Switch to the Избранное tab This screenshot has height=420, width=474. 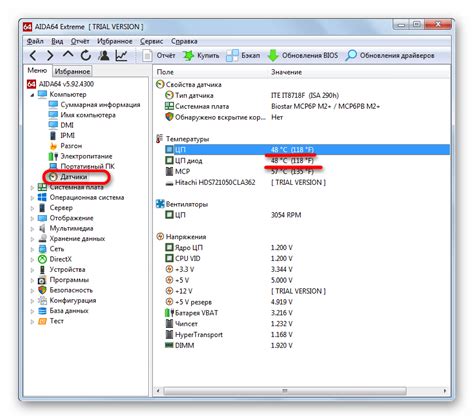(72, 71)
